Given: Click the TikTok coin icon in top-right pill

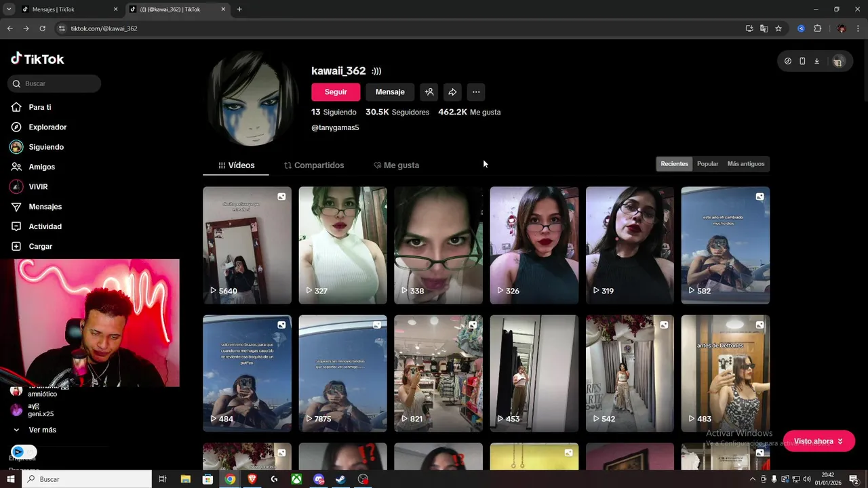Looking at the screenshot, I should (788, 61).
